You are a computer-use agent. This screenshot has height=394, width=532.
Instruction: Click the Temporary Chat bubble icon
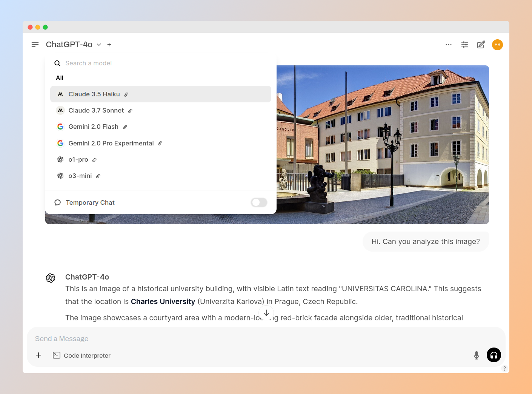pyautogui.click(x=57, y=202)
